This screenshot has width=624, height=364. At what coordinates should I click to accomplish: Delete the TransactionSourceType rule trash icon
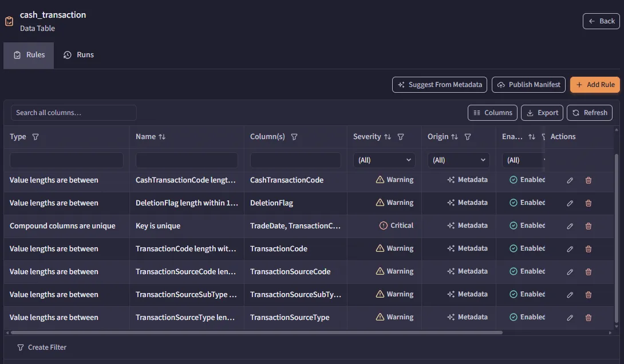point(588,318)
